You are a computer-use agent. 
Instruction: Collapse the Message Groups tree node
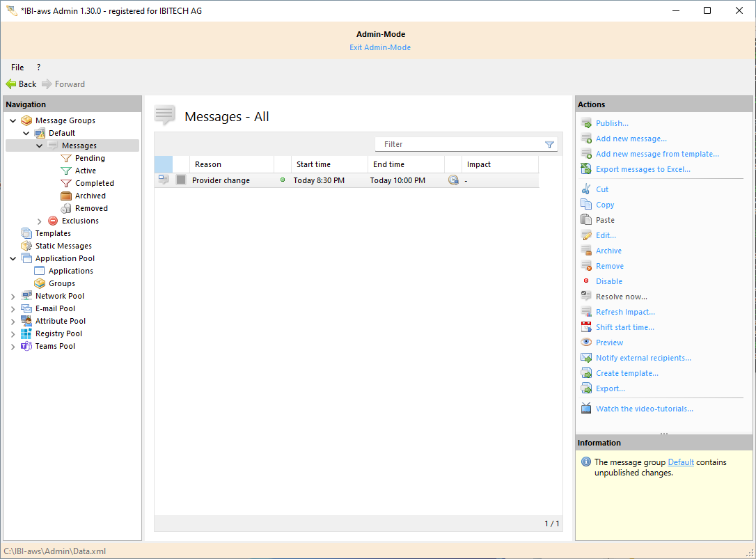point(13,120)
